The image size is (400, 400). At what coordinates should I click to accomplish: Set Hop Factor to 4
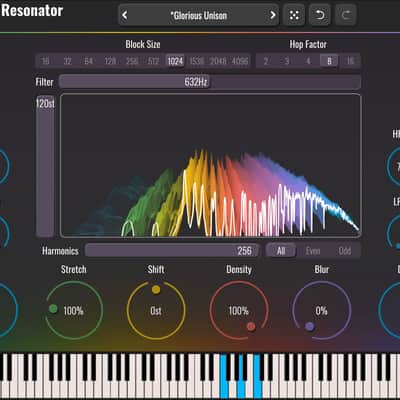[x=308, y=61]
